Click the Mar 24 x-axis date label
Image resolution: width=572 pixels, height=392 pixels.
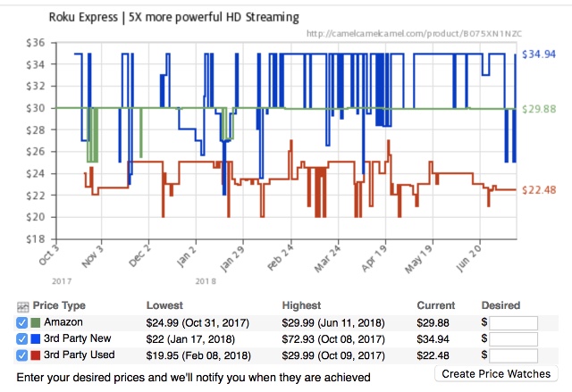[327, 259]
